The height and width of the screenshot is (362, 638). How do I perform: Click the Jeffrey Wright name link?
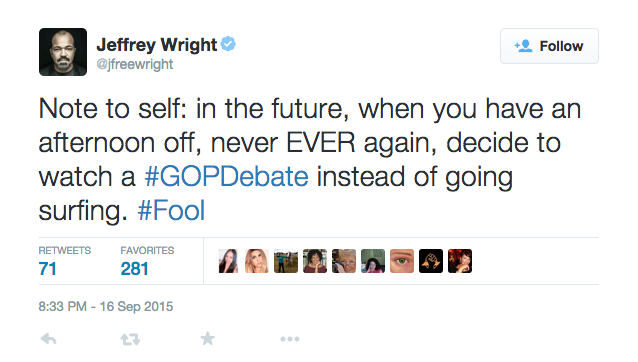click(x=157, y=45)
